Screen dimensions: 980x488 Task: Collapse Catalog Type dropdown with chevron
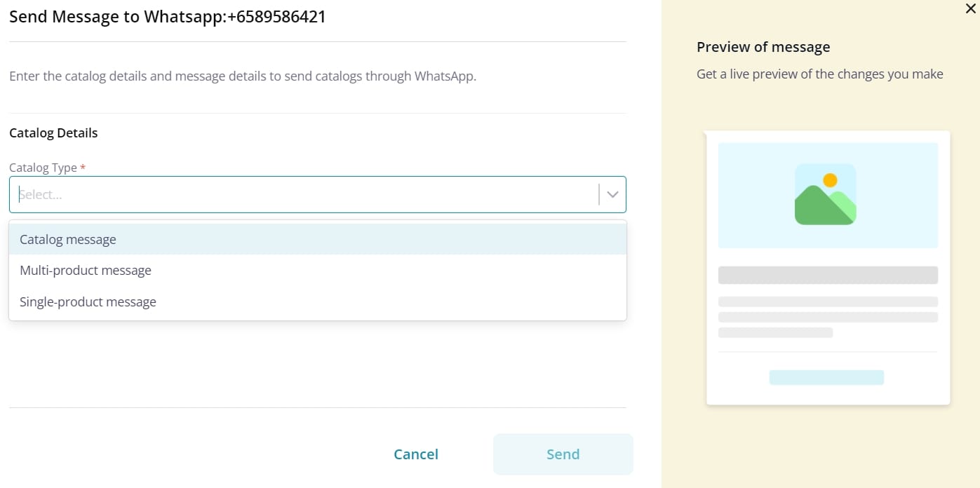tap(612, 194)
